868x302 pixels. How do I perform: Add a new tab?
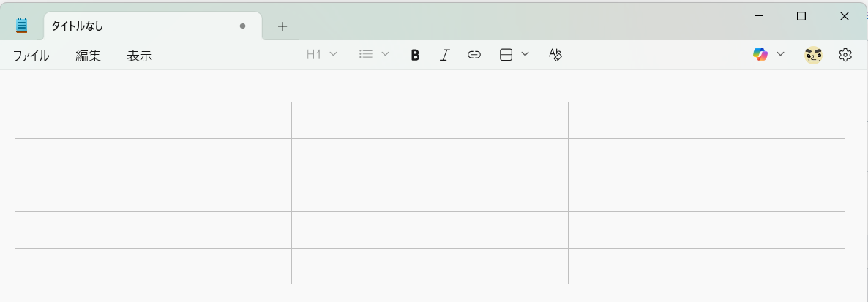tap(283, 26)
